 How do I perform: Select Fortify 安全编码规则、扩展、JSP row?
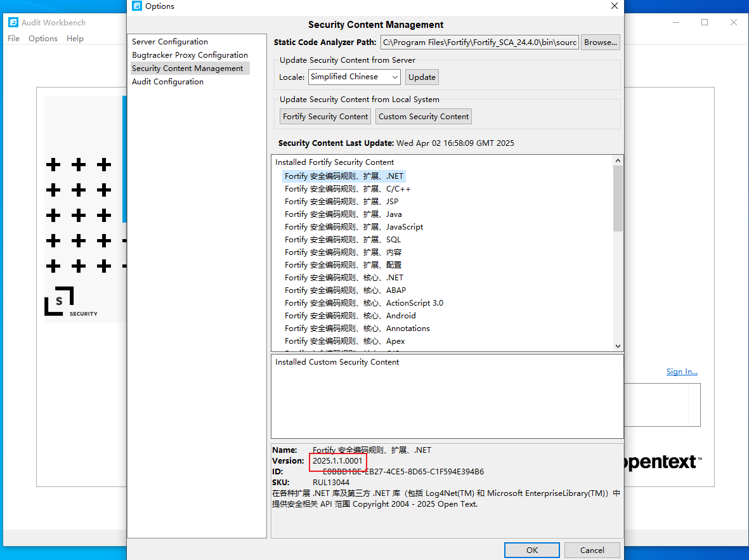coord(342,202)
